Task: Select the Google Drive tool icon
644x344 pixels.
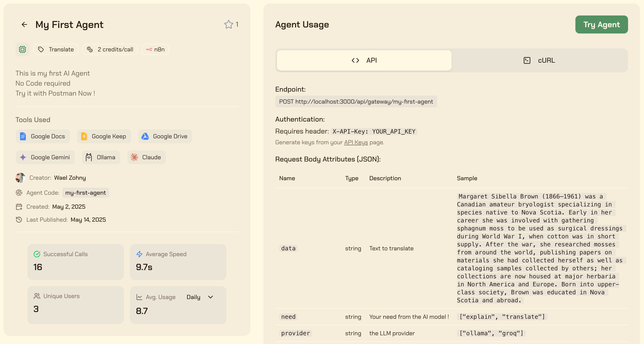Action: coord(145,136)
